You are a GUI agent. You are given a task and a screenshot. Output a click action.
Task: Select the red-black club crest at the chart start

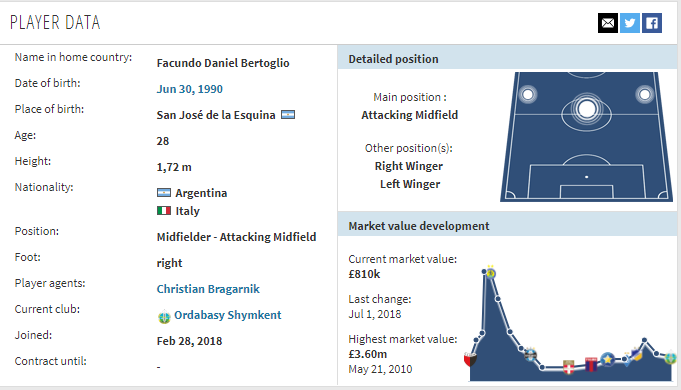pyautogui.click(x=470, y=359)
